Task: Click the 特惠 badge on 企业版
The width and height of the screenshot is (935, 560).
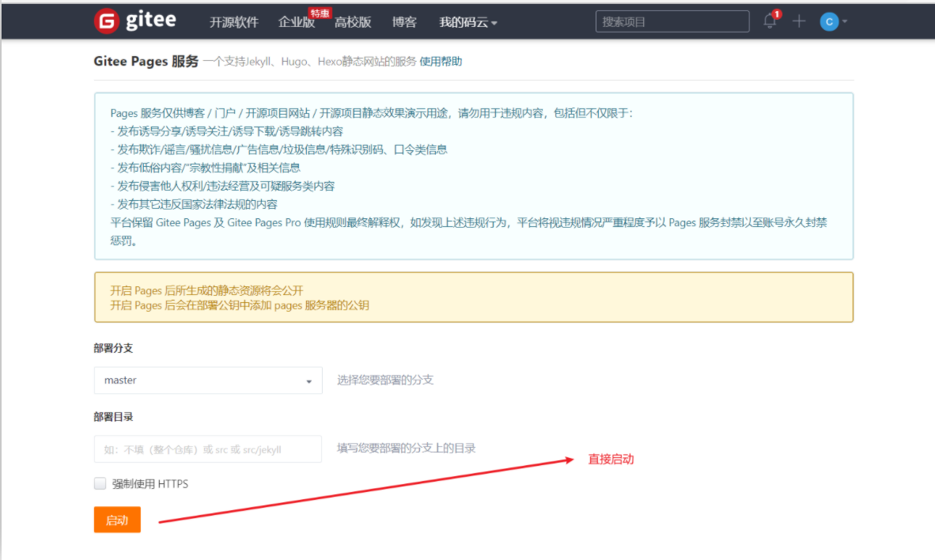Action: 320,13
